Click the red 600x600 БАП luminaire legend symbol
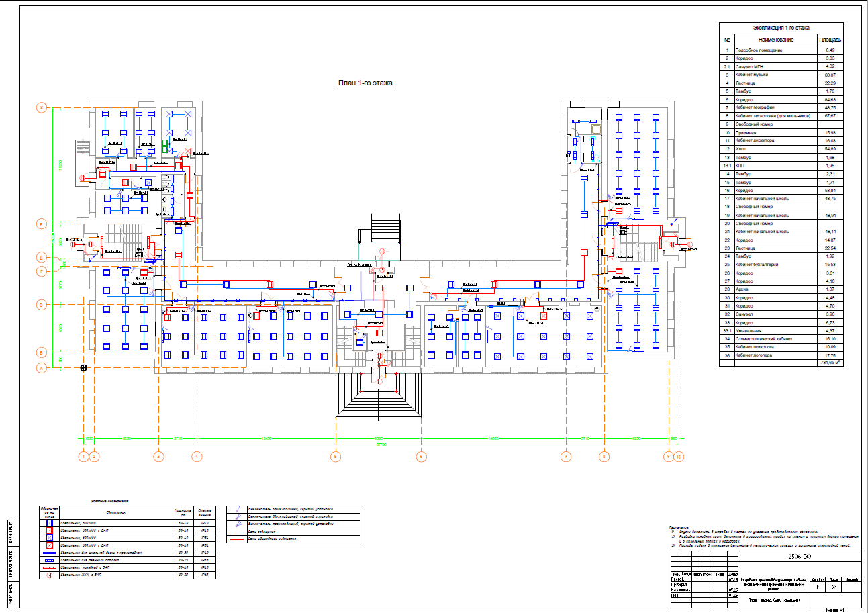This screenshot has width=868, height=613. (50, 530)
